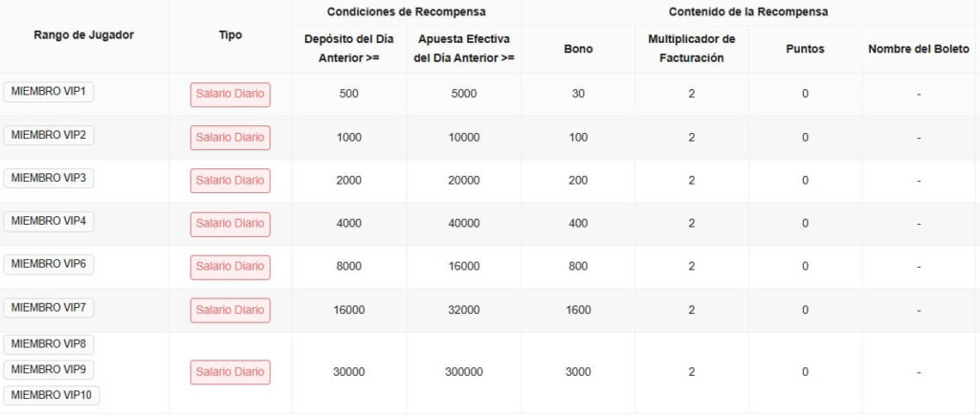Click the MIEMBRO VIP3 rank tag
The image size is (980, 417).
(x=49, y=178)
